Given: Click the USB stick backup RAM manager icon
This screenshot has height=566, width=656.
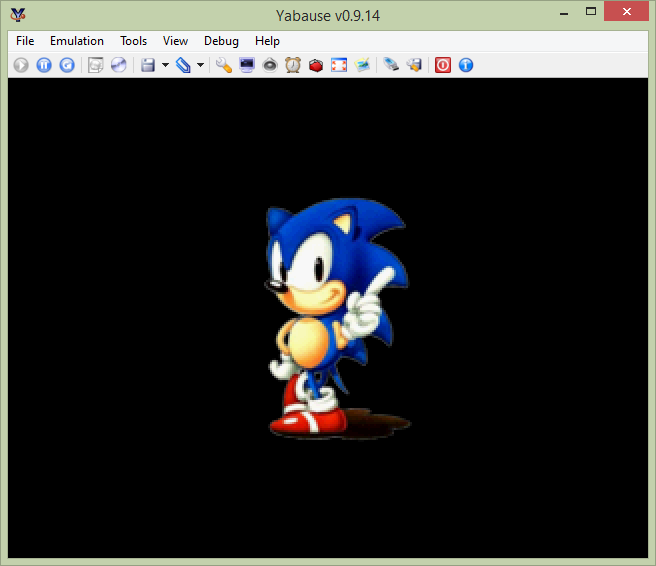Looking at the screenshot, I should (x=391, y=65).
